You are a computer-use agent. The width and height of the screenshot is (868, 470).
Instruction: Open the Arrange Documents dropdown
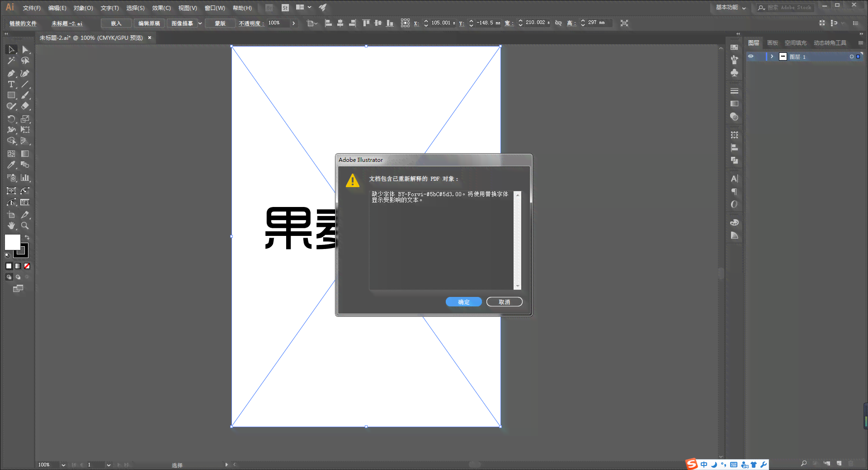[x=304, y=7]
